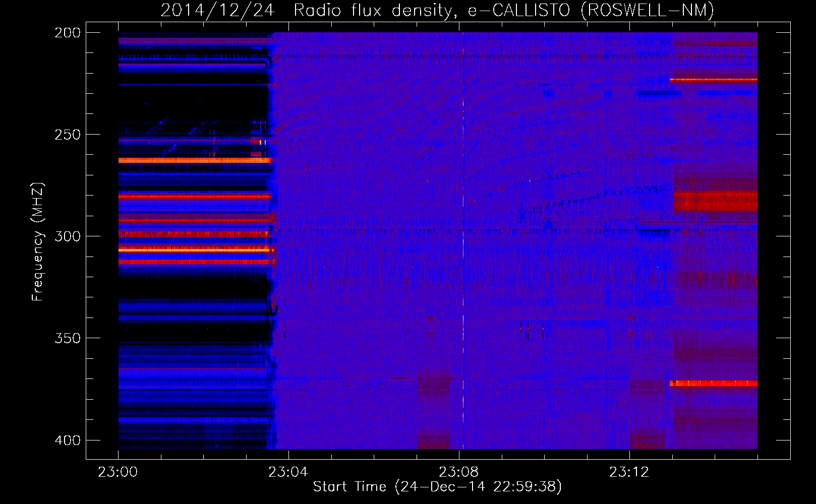This screenshot has height=504, width=816.
Task: Click the 350 frequency tick label
Action: [68, 338]
